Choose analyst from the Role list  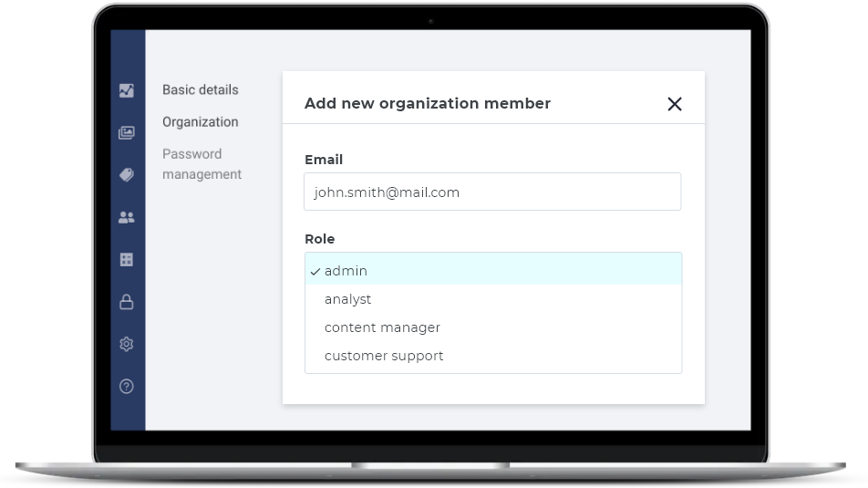pos(347,299)
